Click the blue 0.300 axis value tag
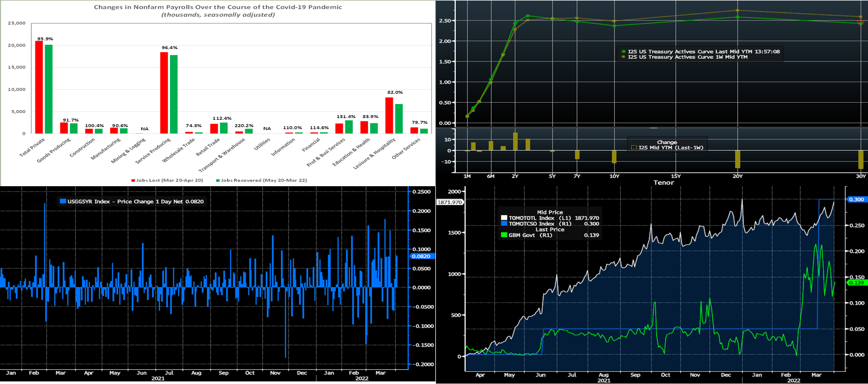Image resolution: width=868 pixels, height=384 pixels. click(x=856, y=199)
